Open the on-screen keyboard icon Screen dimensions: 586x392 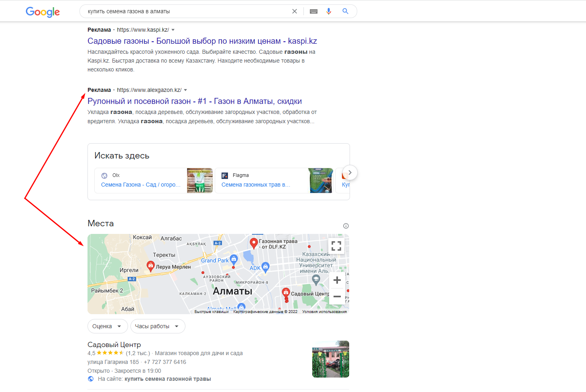coord(314,11)
